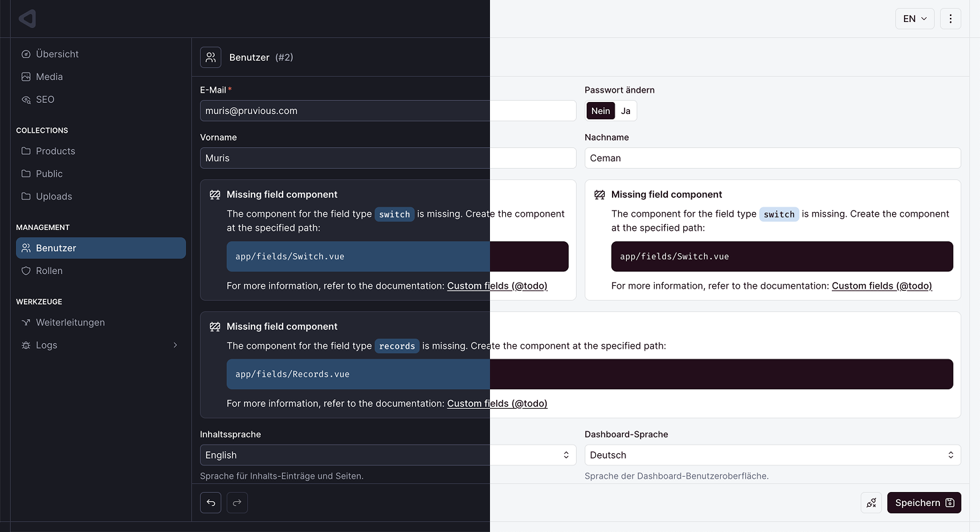Click the Pruvious logo icon
This screenshot has height=532, width=980.
(x=27, y=19)
